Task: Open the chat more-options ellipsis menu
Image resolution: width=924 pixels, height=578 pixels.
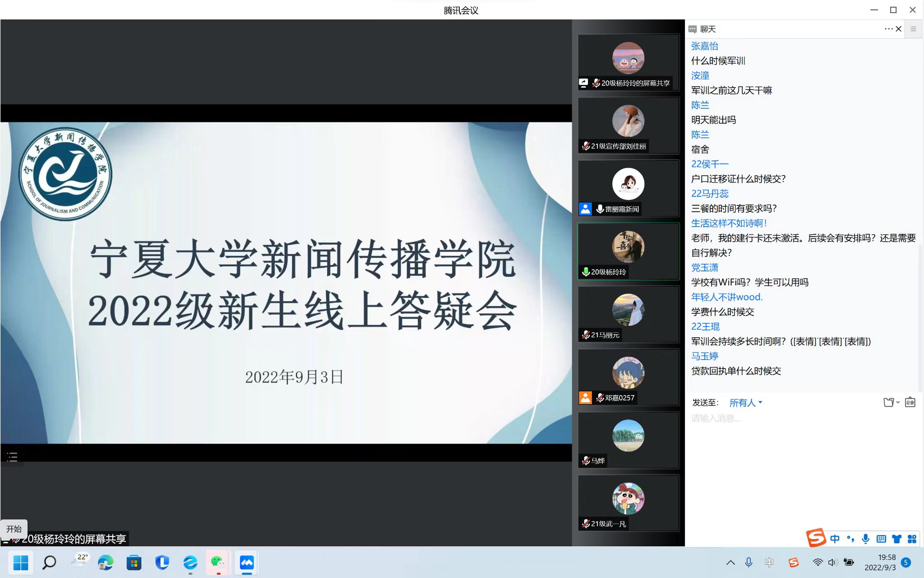Action: coord(888,29)
